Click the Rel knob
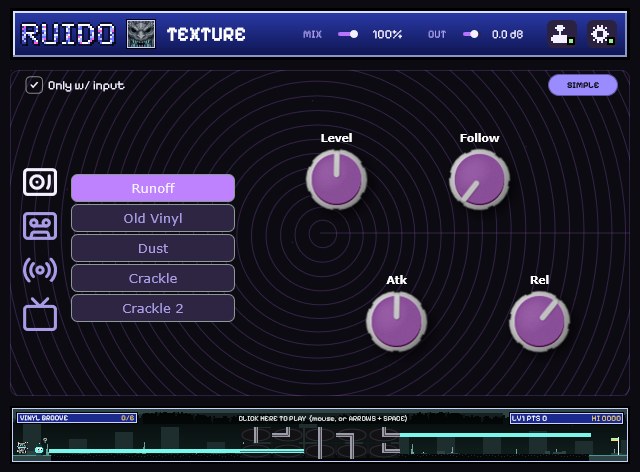 tap(539, 321)
